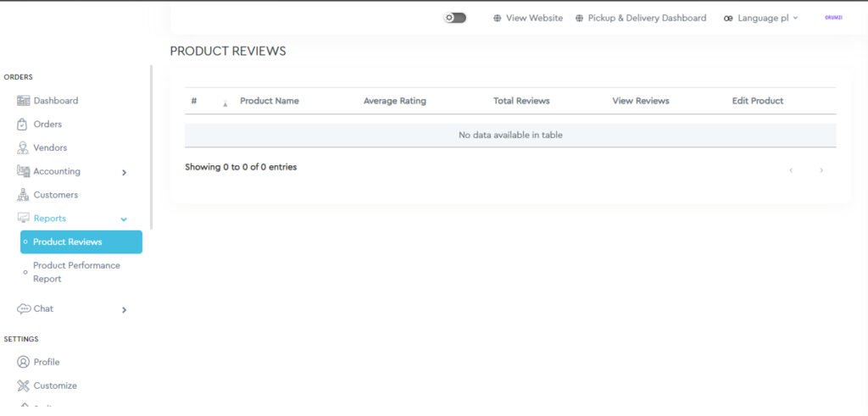Click the next page pagination arrow
Viewport: 868px width, 416px height.
[821, 170]
